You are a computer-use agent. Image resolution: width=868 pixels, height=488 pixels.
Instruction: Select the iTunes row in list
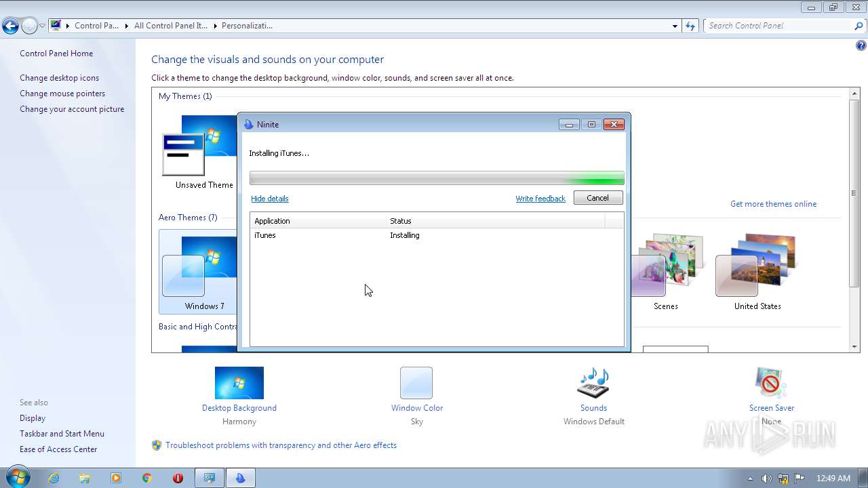point(437,235)
